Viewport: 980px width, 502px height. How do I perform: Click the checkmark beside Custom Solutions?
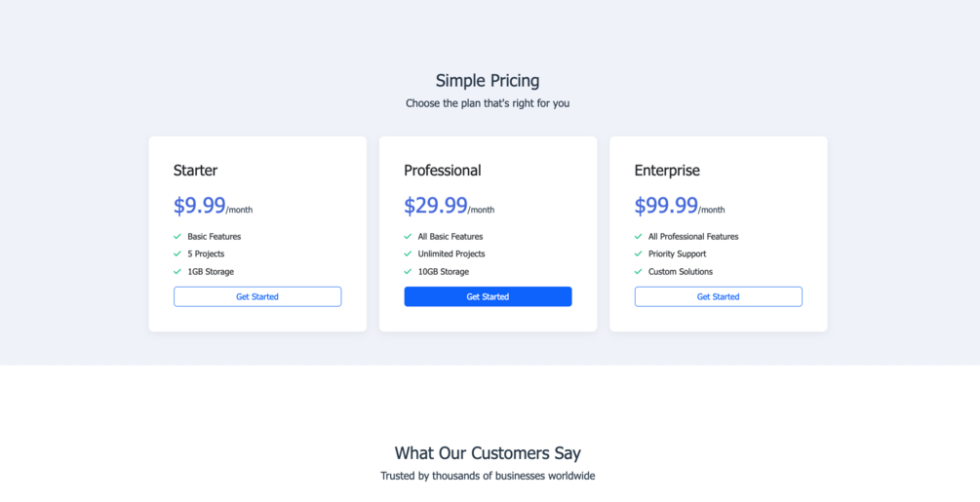[639, 272]
